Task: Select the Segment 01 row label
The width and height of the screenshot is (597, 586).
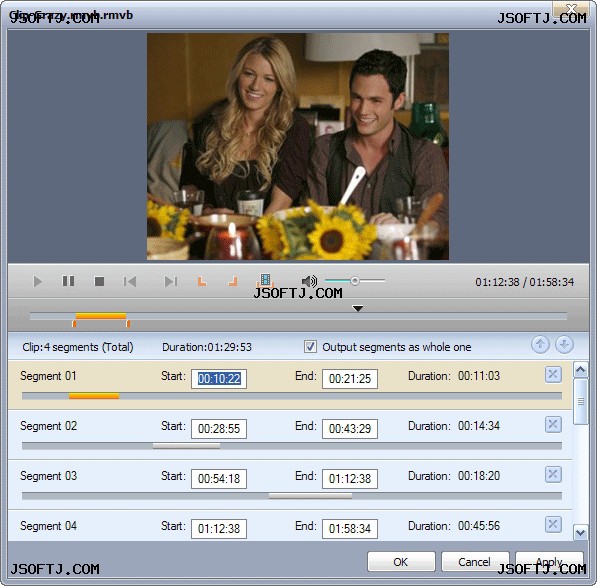Action: click(48, 376)
